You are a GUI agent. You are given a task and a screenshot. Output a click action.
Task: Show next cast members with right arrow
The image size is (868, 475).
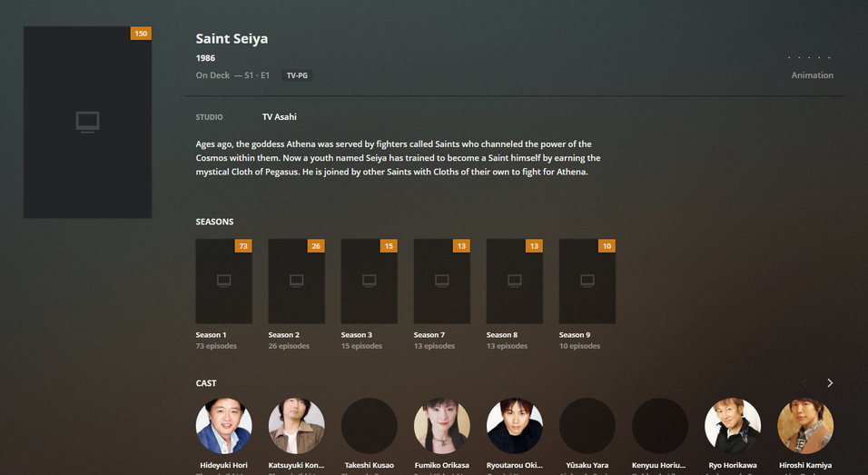pos(830,383)
